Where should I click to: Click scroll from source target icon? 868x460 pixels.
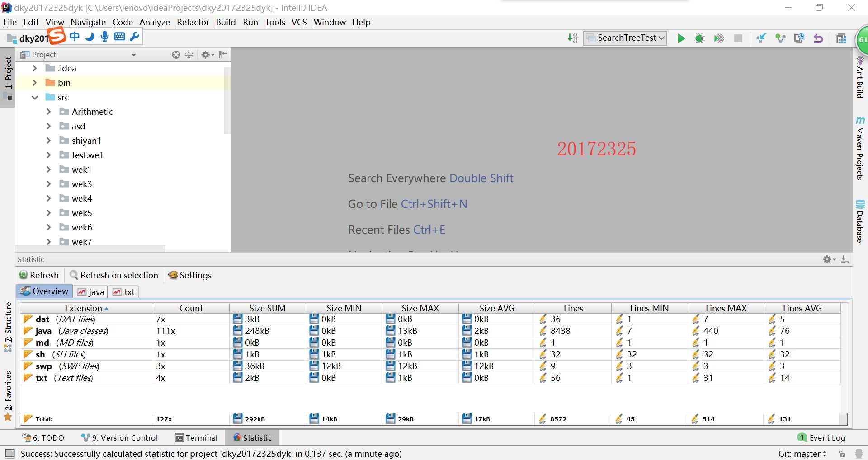pos(176,55)
